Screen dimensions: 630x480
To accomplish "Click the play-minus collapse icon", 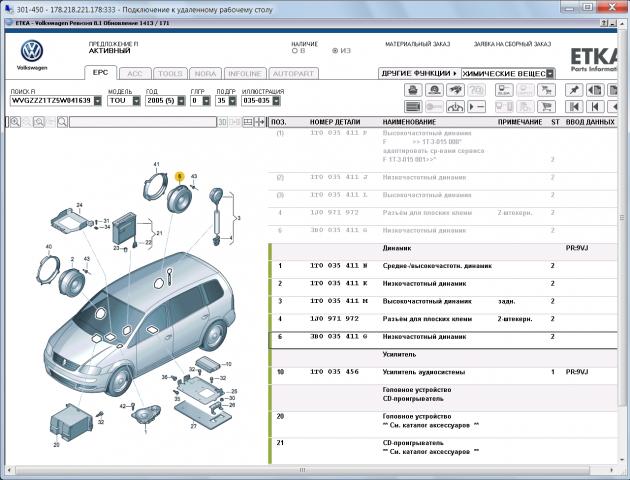I will point(477,107).
